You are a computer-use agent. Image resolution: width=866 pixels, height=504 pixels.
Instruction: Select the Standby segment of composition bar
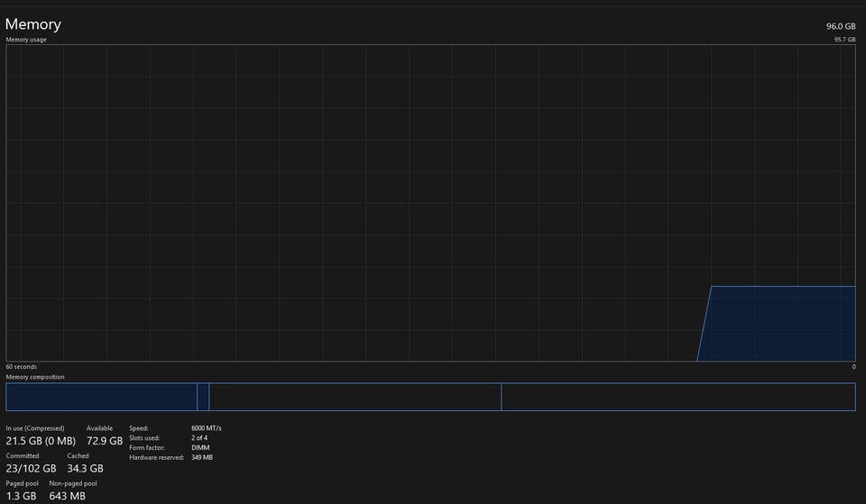click(355, 397)
